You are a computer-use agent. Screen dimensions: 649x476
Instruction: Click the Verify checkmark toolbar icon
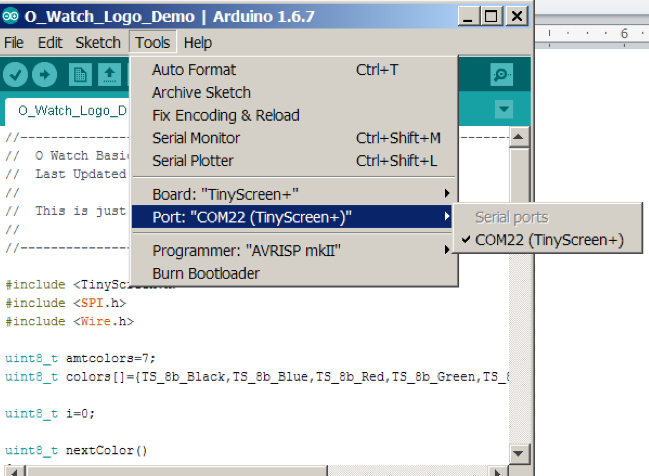point(15,75)
